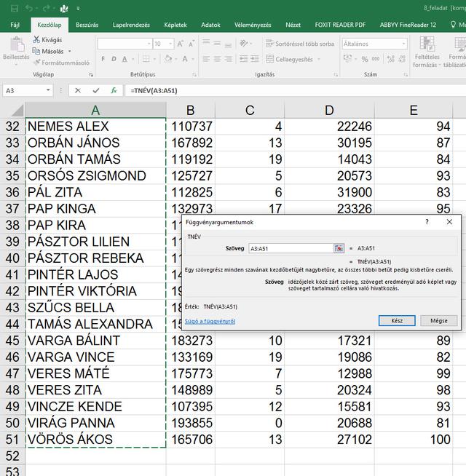Open the font name dropdown
Screen dimensions: 466x476
point(149,44)
